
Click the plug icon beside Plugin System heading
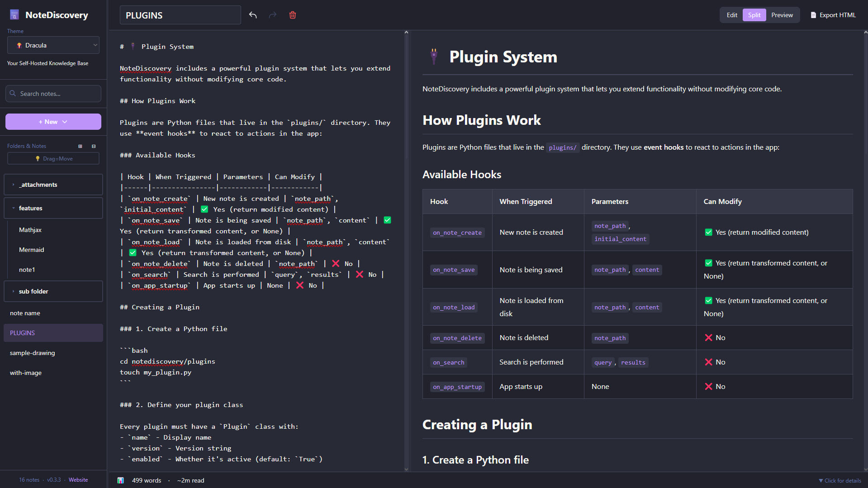pos(434,57)
